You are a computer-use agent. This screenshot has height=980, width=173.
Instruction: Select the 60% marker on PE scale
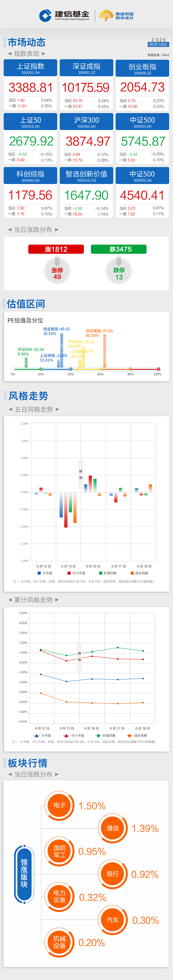(x=100, y=369)
